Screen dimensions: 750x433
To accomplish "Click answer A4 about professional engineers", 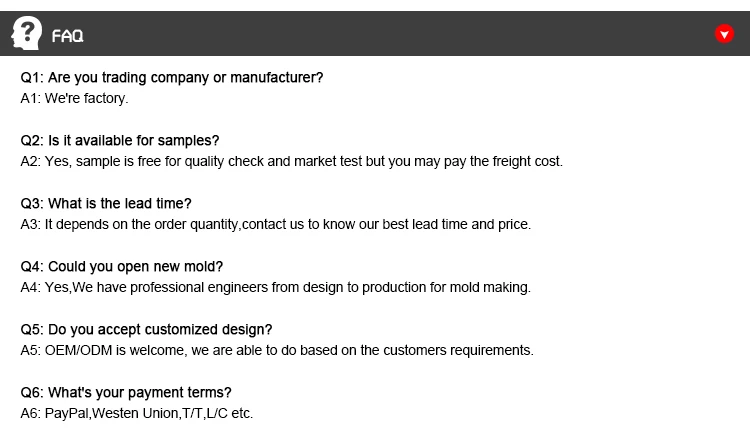I will point(275,287).
